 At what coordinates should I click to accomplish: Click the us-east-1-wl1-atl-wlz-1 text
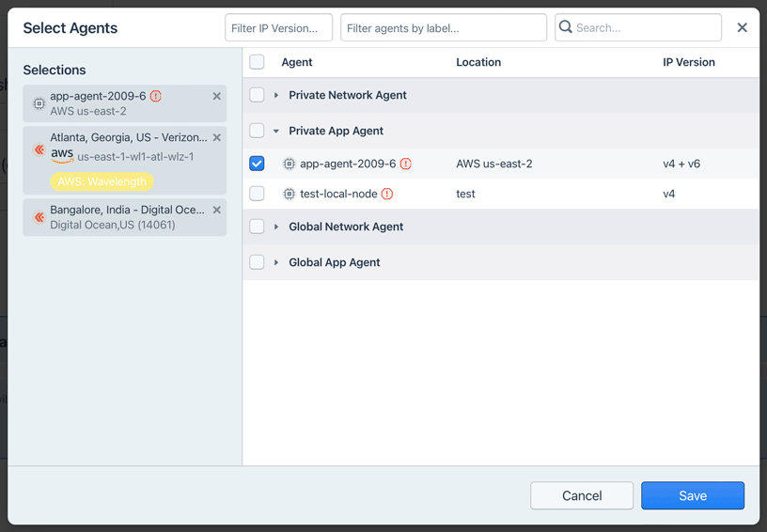point(135,157)
